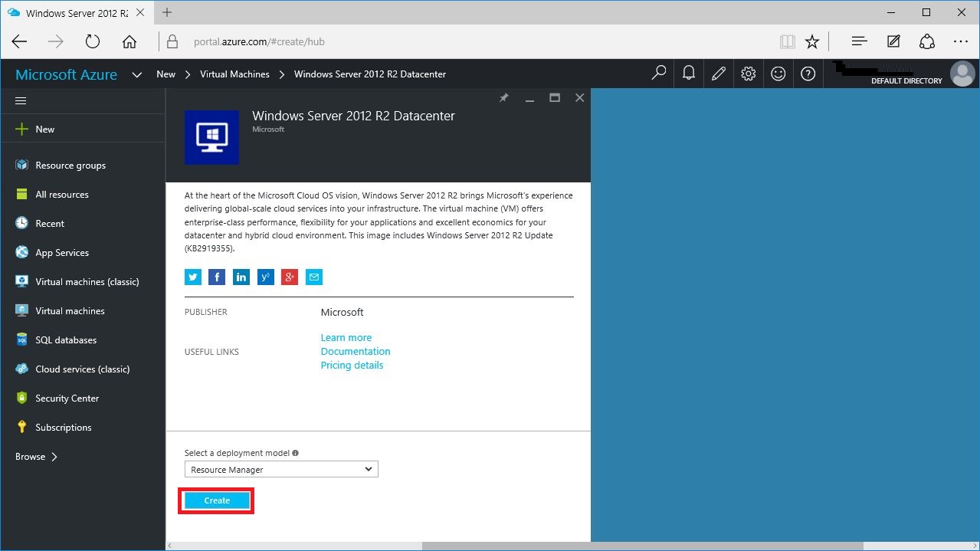Share via the Yammer icon
This screenshot has height=551, width=980.
(265, 277)
